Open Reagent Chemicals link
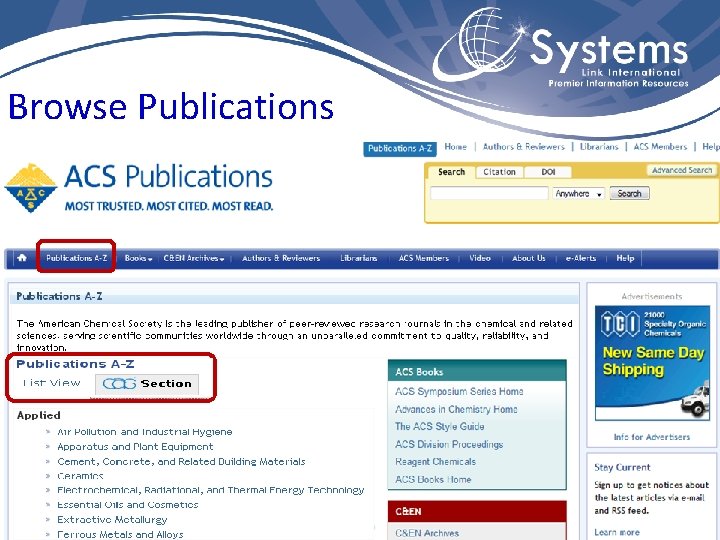 435,462
